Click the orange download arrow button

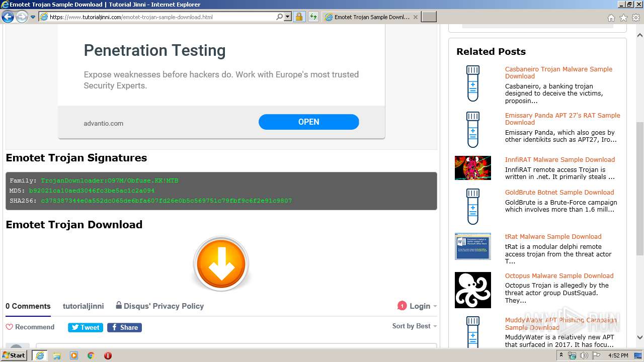221,264
